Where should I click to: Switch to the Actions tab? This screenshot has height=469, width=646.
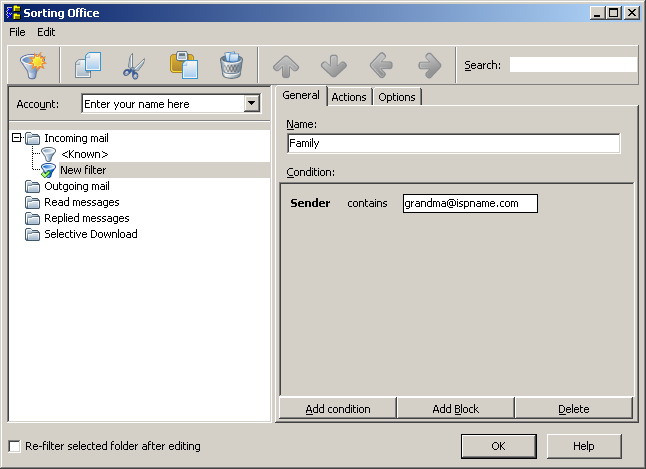click(x=349, y=97)
